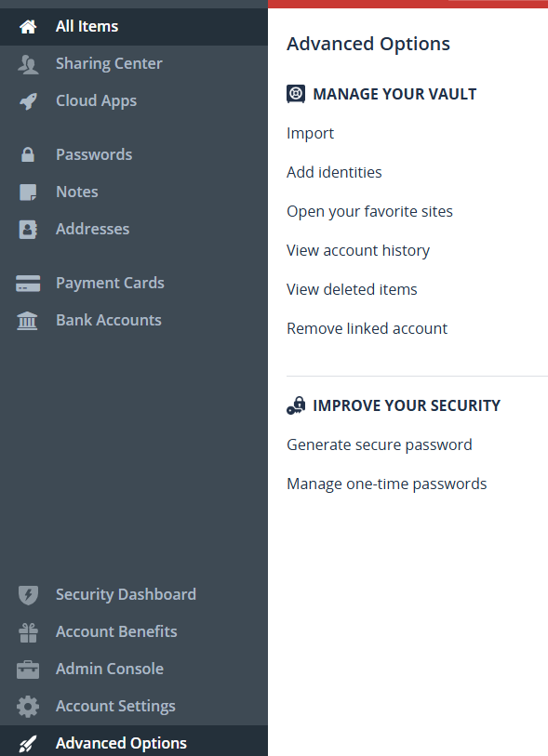Click Generate secure password
The width and height of the screenshot is (548, 756).
380,445
